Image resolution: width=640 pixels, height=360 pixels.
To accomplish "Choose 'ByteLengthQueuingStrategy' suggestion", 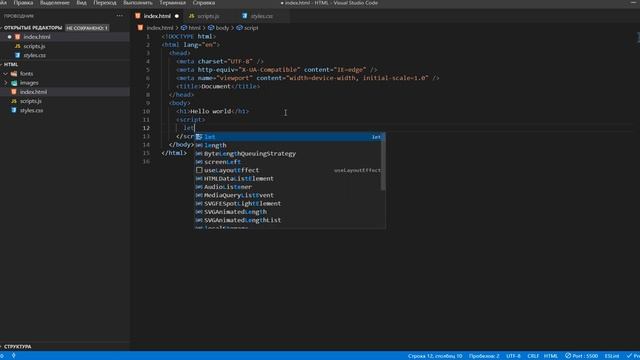I will click(289, 153).
